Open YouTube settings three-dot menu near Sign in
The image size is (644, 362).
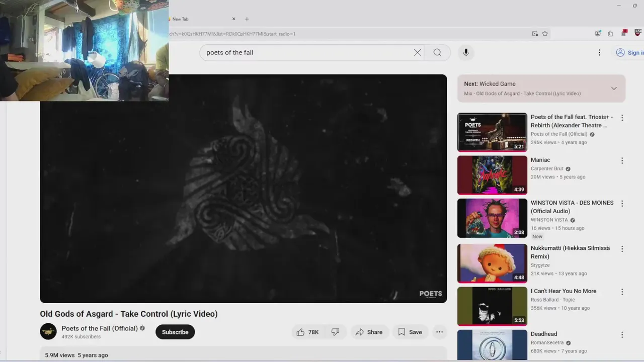599,52
